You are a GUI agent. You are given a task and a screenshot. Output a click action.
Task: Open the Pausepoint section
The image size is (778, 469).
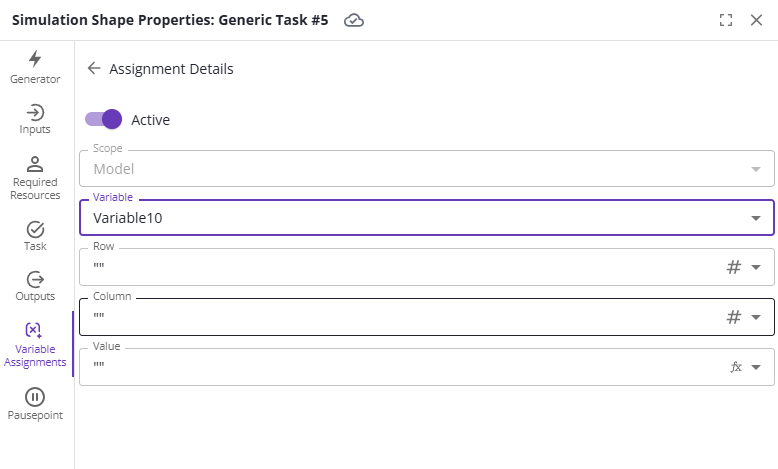(x=35, y=403)
